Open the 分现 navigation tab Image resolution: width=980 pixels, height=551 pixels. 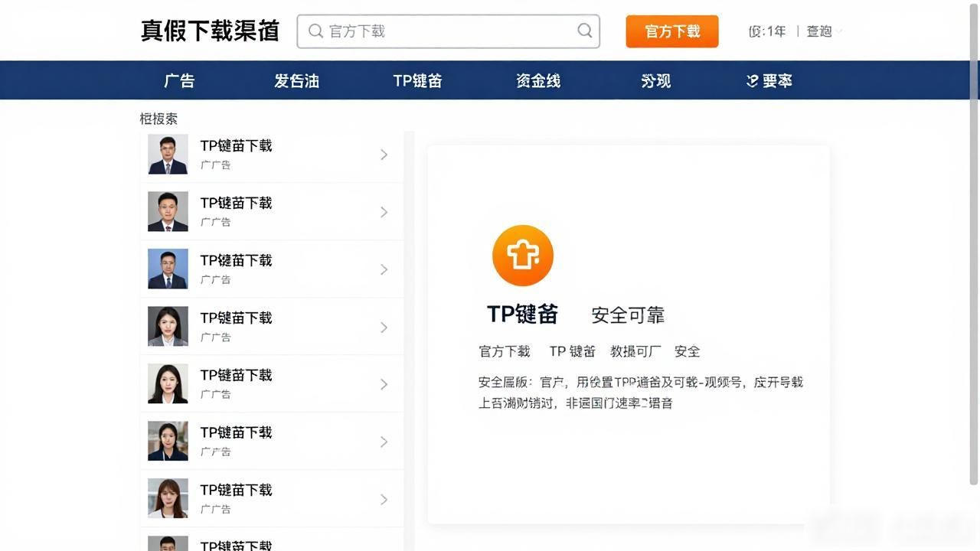[656, 80]
